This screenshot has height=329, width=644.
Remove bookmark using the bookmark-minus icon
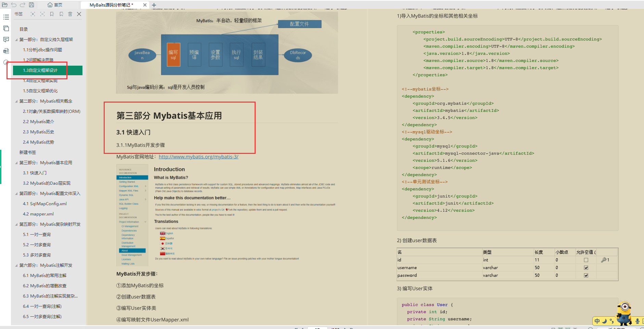point(61,14)
